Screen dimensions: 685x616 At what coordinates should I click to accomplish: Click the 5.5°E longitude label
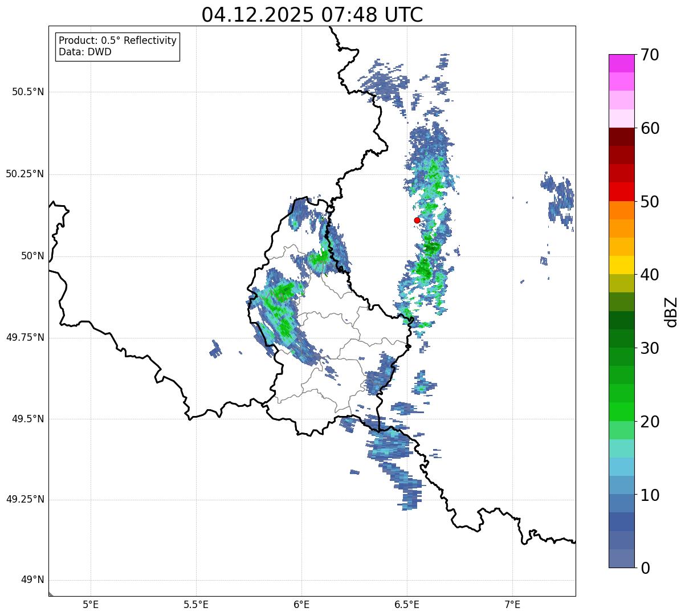coord(196,604)
